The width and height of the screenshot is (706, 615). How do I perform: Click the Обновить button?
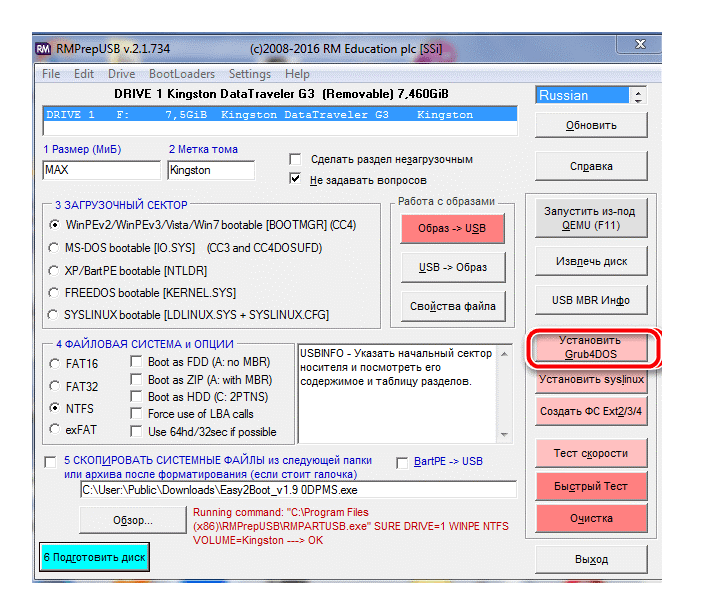(591, 125)
